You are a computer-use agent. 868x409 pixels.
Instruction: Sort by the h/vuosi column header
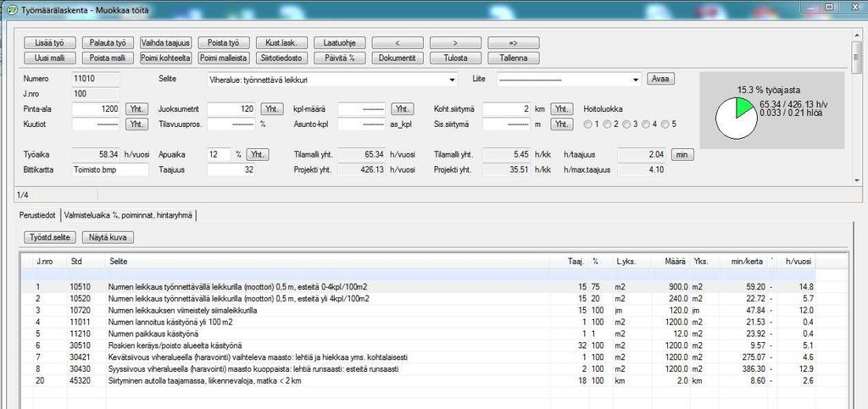coord(795,261)
